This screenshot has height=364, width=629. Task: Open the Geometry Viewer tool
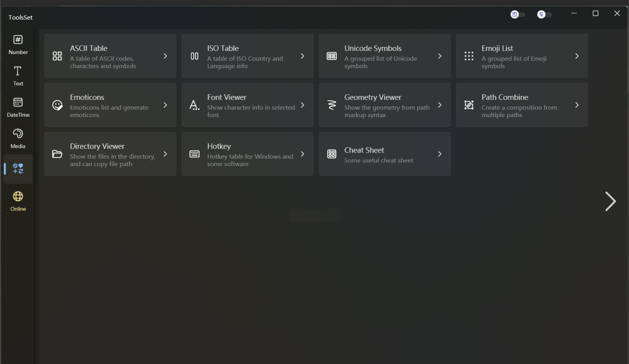coord(384,105)
